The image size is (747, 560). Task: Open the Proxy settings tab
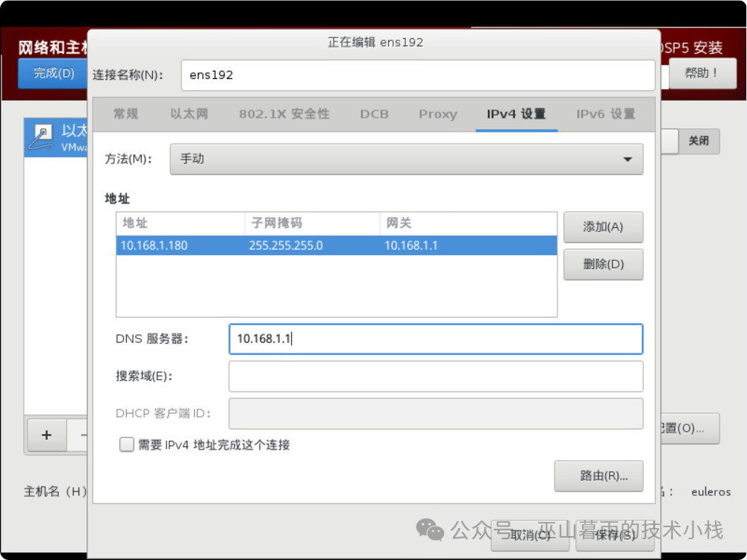click(x=437, y=114)
